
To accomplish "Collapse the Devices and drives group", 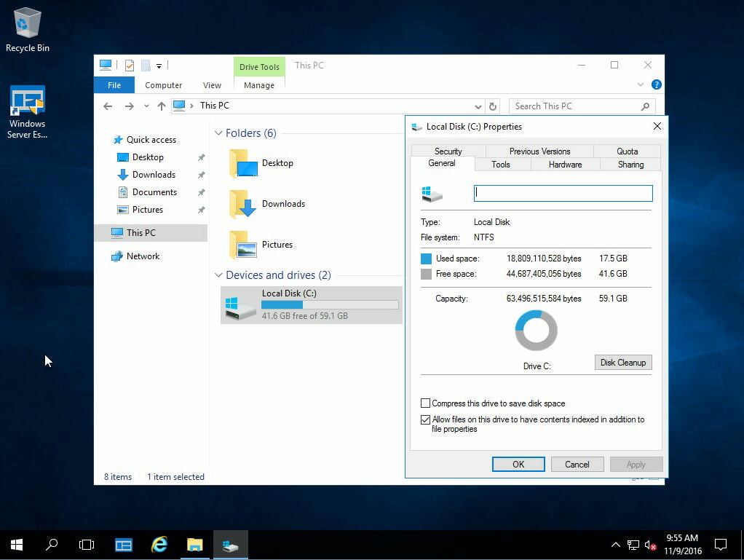I will (218, 275).
